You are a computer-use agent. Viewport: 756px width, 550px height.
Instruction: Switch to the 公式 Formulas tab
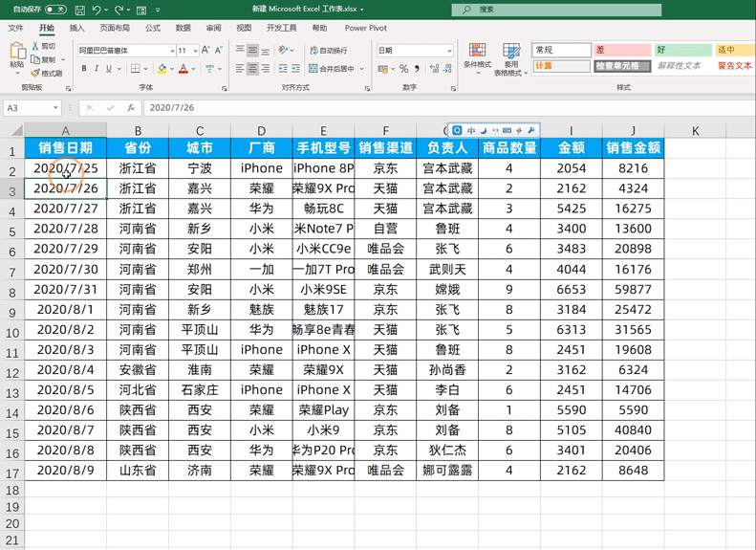click(153, 28)
